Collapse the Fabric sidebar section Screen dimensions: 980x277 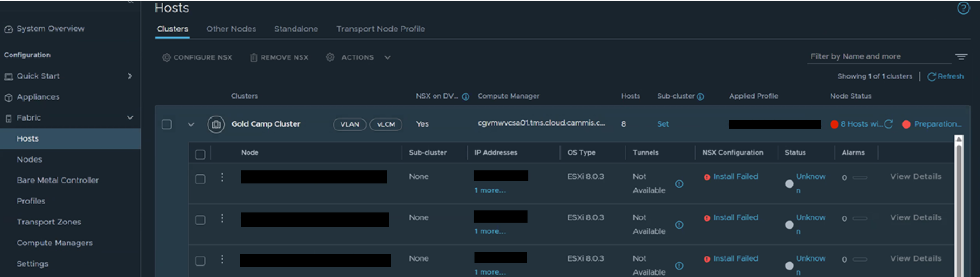pos(130,118)
